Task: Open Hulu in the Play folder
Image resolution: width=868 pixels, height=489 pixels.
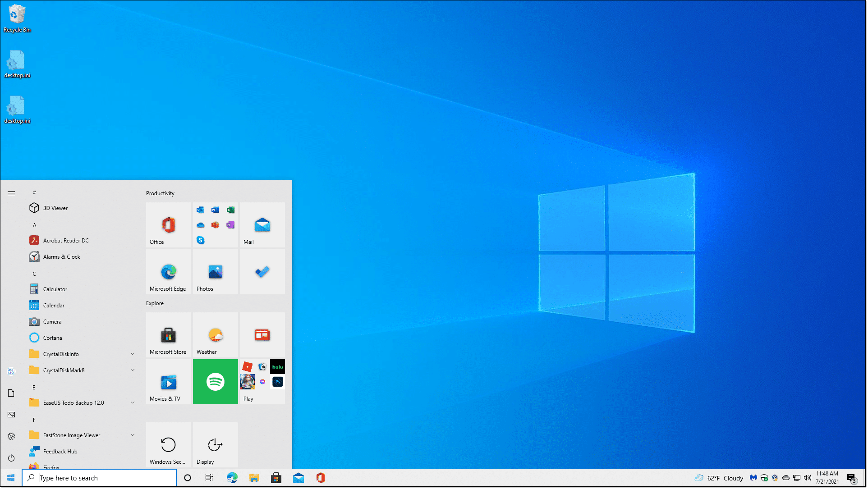Action: pyautogui.click(x=278, y=367)
